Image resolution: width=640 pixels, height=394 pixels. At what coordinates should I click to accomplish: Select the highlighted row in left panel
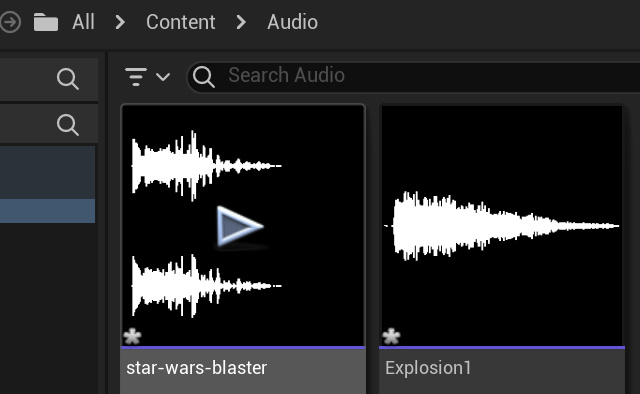(47, 211)
